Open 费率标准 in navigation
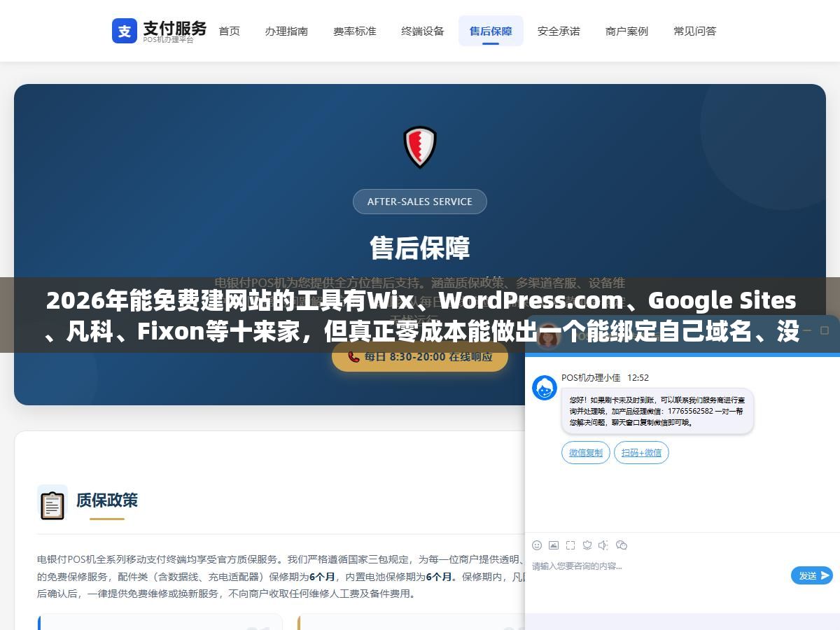The height and width of the screenshot is (630, 840). (355, 31)
